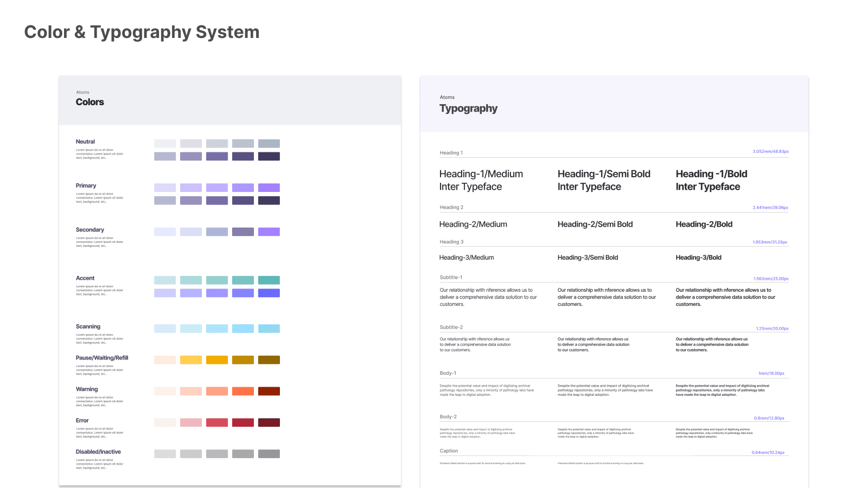Click the 'Color & Typography System' title
868x488 pixels.
pyautogui.click(x=142, y=32)
